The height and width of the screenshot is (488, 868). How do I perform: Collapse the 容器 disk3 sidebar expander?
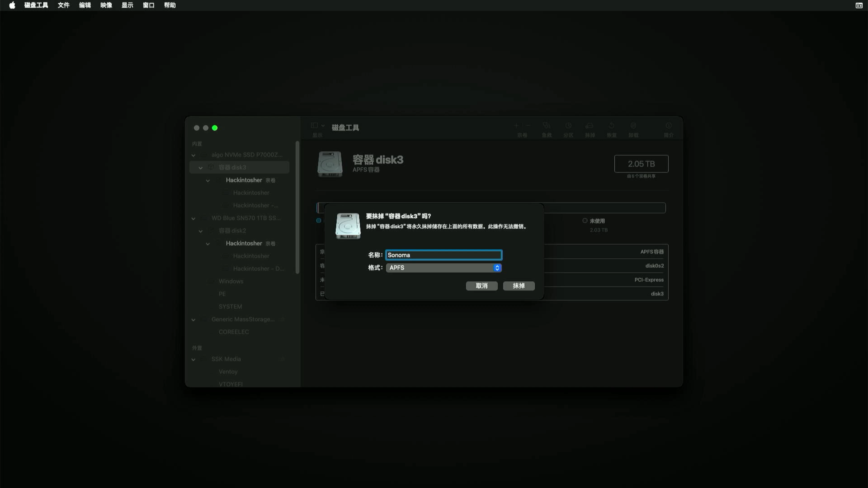coord(200,168)
